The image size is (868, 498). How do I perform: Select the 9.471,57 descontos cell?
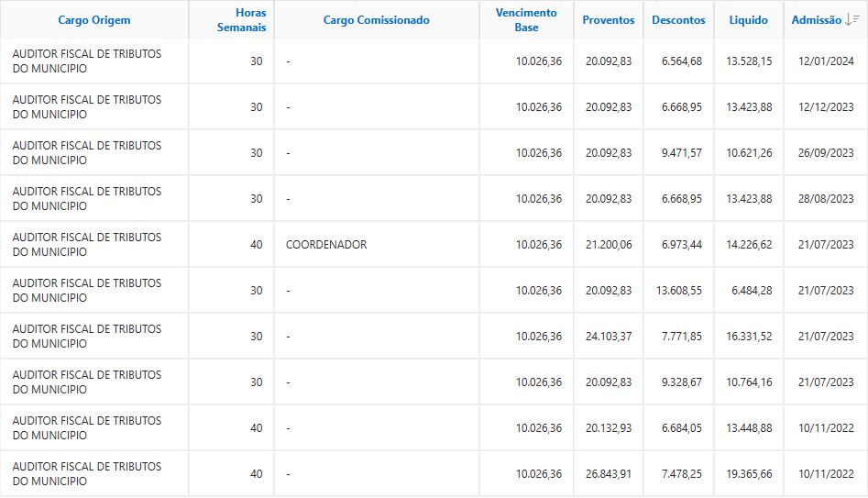[x=682, y=153]
